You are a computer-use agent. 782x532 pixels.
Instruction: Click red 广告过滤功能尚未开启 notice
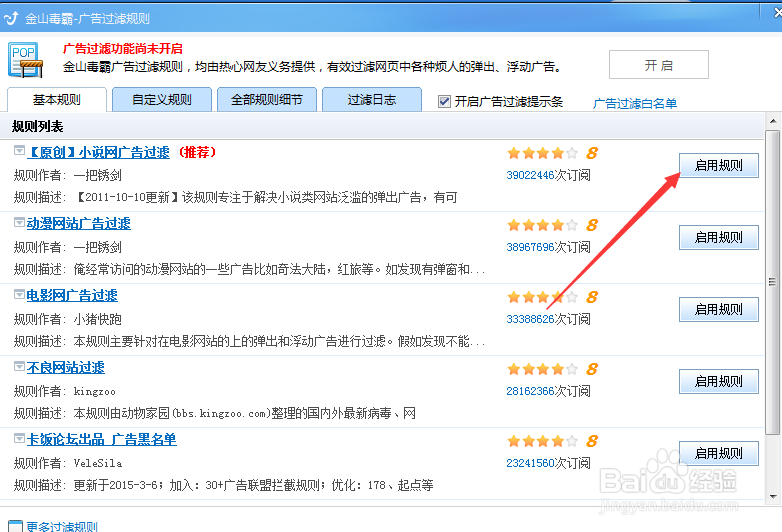pyautogui.click(x=123, y=48)
